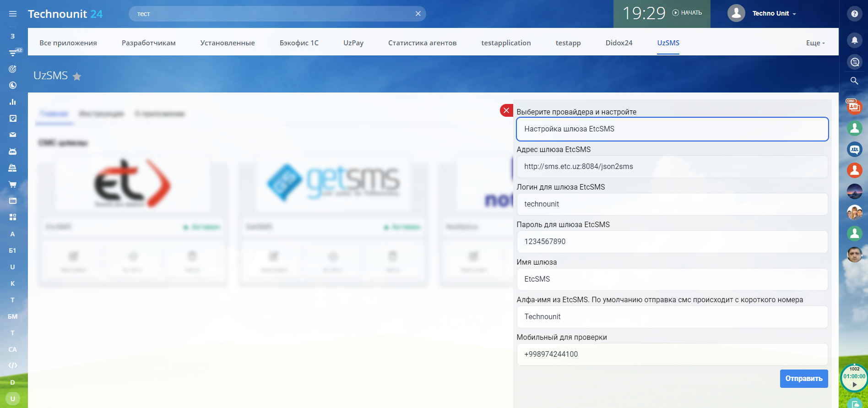
Task: Open the provider selection dropdown
Action: (672, 129)
